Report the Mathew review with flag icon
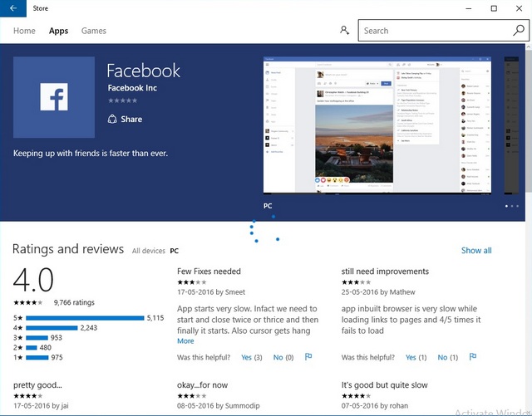532x416 pixels. (473, 357)
